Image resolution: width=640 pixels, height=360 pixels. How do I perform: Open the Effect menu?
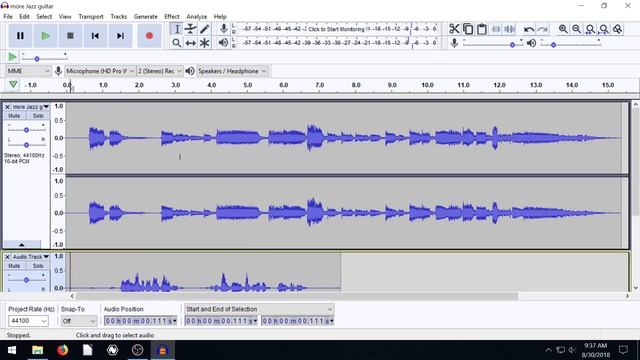[x=172, y=17]
